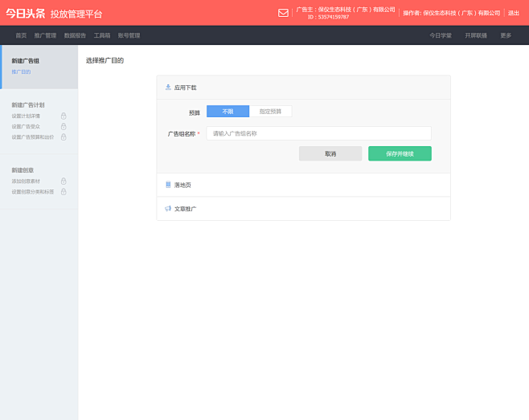Viewport: 529px width, 420px height.
Task: Open the mail envelope icon in header
Action: tap(283, 13)
